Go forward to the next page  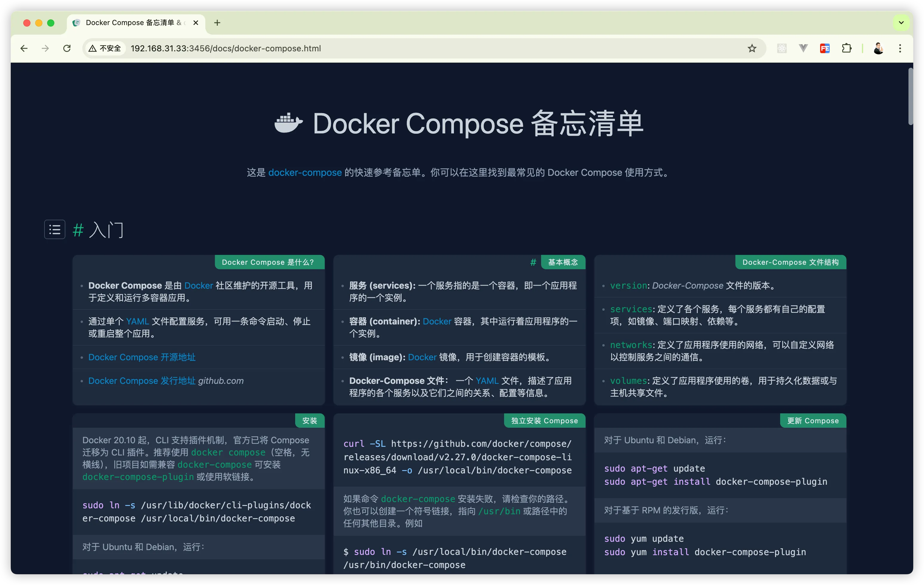pos(45,48)
